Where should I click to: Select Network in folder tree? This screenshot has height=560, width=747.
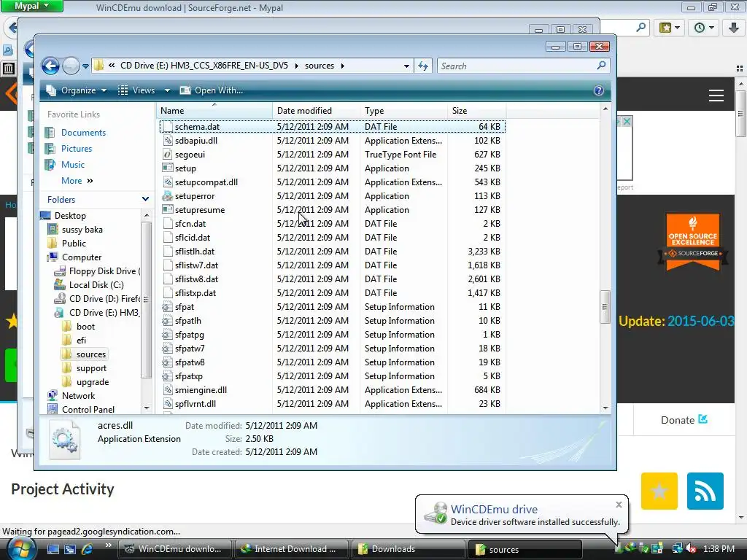[x=78, y=396]
